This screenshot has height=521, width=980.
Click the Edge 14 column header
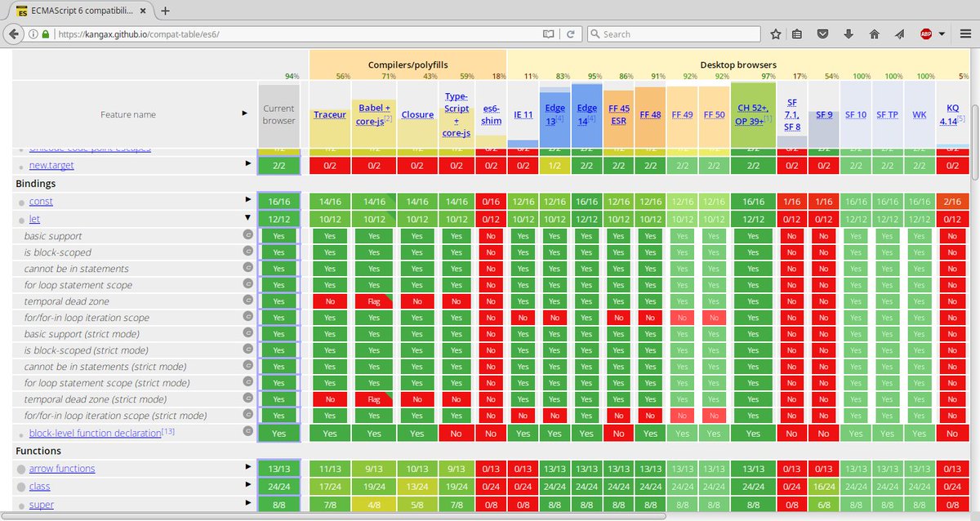click(x=586, y=114)
